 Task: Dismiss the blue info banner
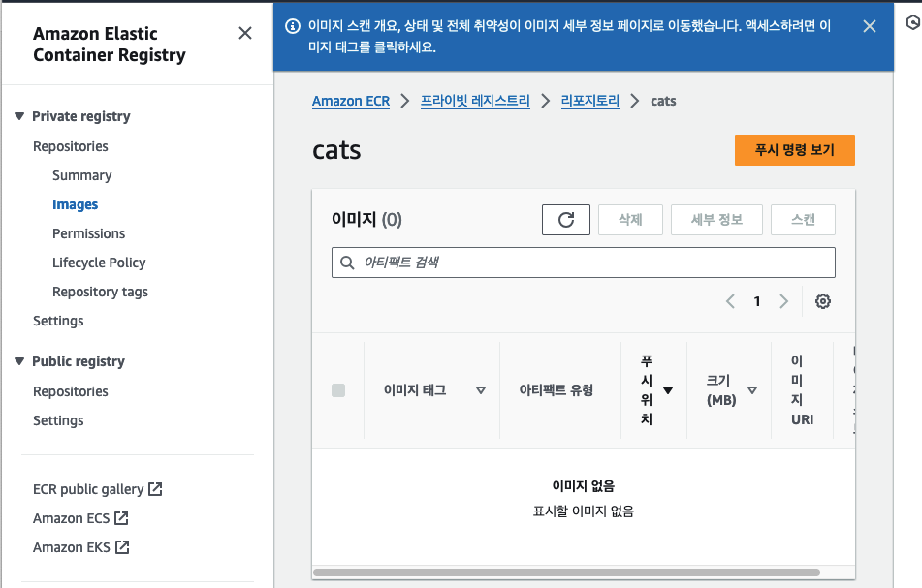pyautogui.click(x=869, y=26)
